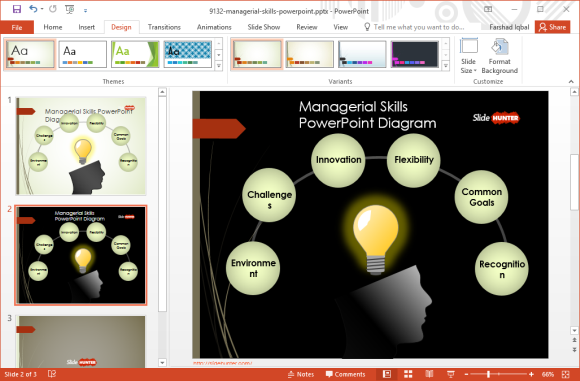Select slide 1 thumbnail
The image size is (580, 381).
point(81,146)
